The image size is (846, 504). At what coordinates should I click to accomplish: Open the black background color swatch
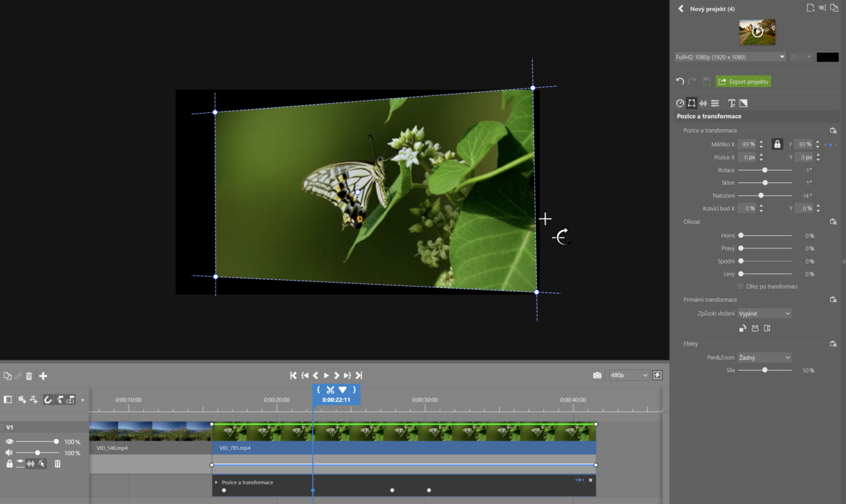827,57
